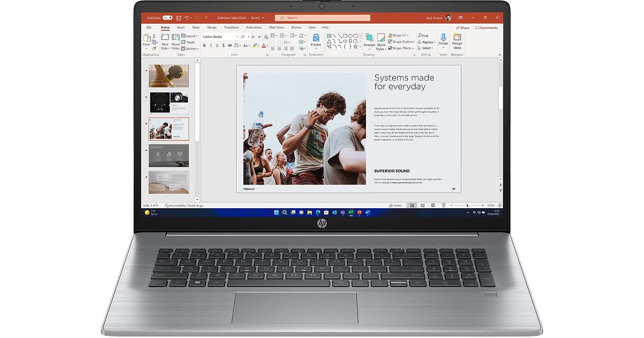Click the Search box in title bar
This screenshot has width=644, height=338.
point(323,18)
